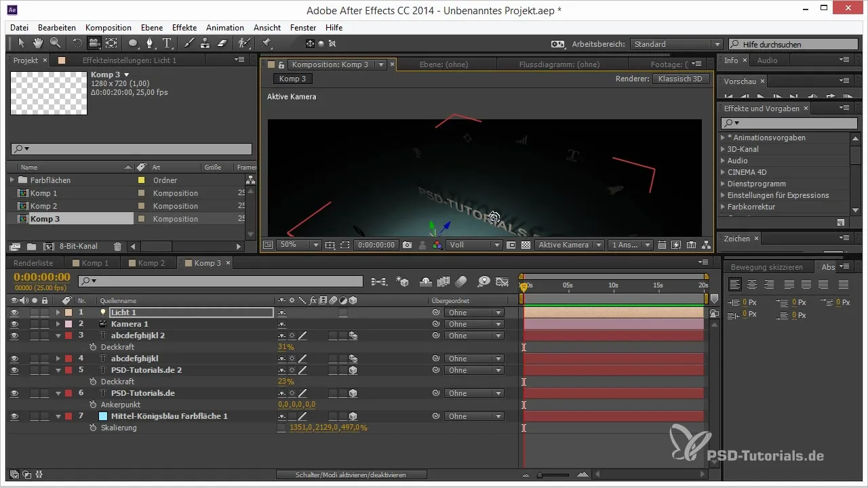Click the viewer timecode 0:00:00:00
The image size is (868, 488).
point(376,245)
